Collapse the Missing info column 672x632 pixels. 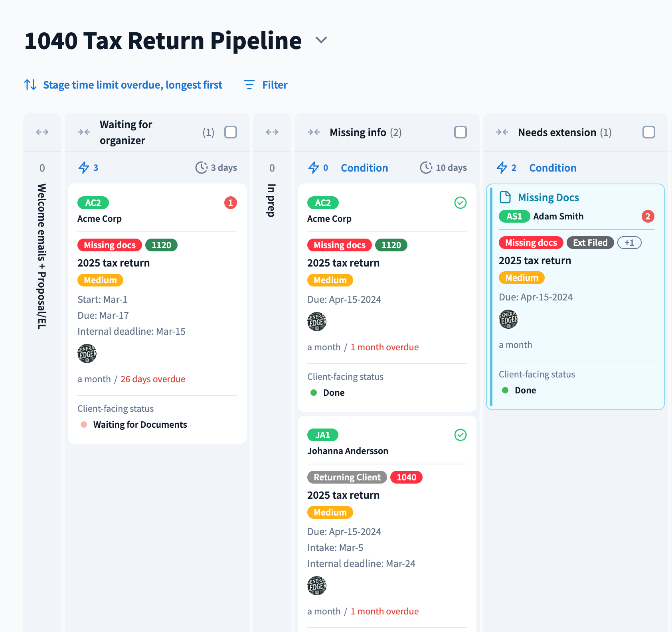pos(314,132)
